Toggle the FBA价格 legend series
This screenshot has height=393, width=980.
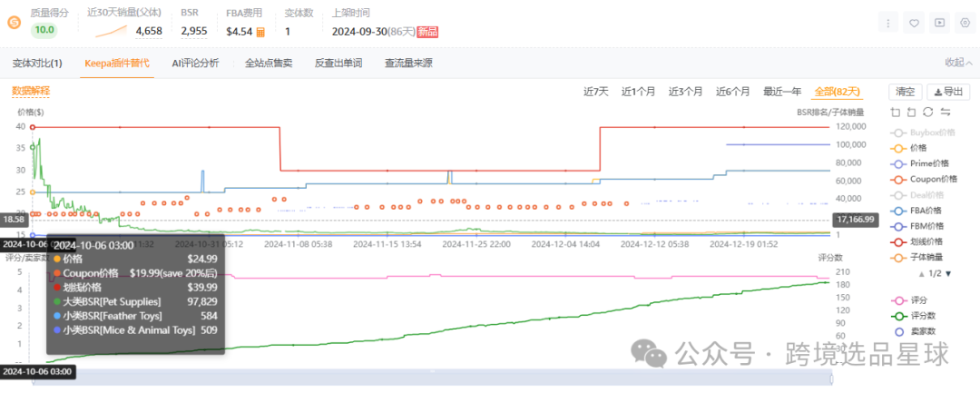(x=916, y=211)
